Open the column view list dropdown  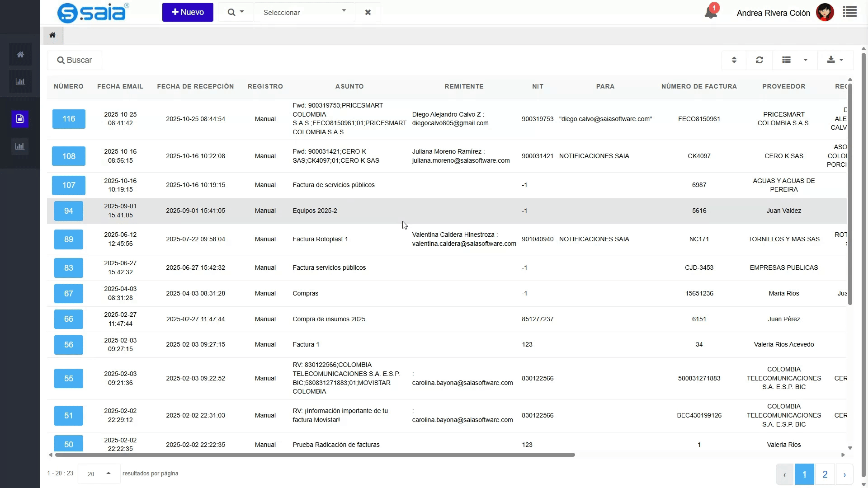pos(795,60)
